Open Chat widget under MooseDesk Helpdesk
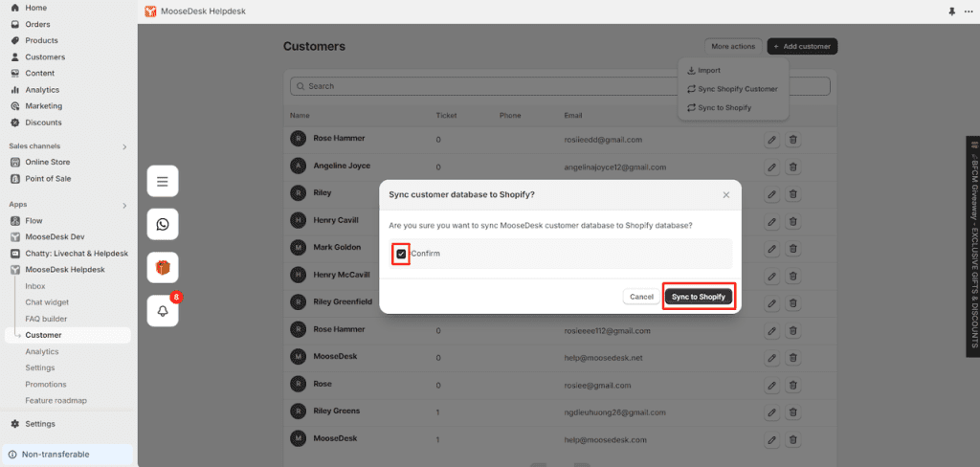Image resolution: width=980 pixels, height=467 pixels. 47,302
